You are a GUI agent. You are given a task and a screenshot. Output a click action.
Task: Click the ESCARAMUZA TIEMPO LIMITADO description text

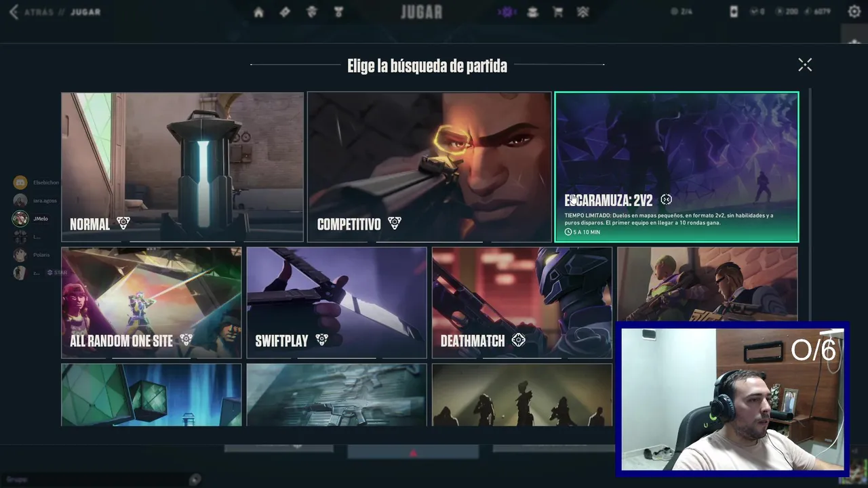669,219
